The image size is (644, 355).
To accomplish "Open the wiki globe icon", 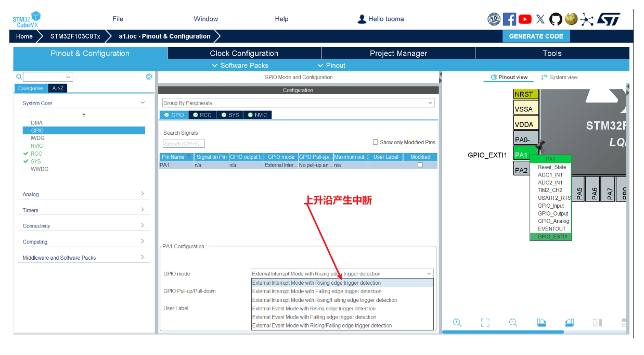I will (x=571, y=19).
